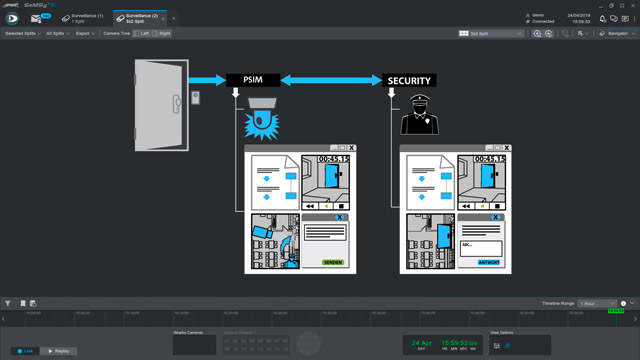Toggle Camera Tree Right position

[162, 33]
